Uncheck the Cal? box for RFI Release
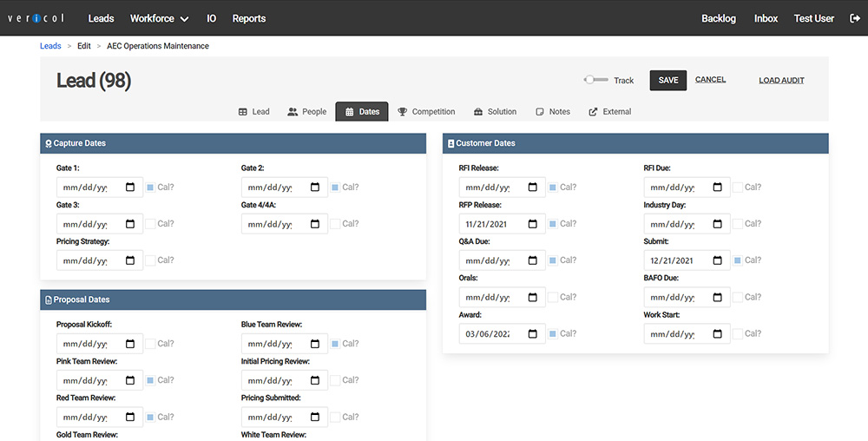Viewport: 868px width, 441px height. [553, 188]
